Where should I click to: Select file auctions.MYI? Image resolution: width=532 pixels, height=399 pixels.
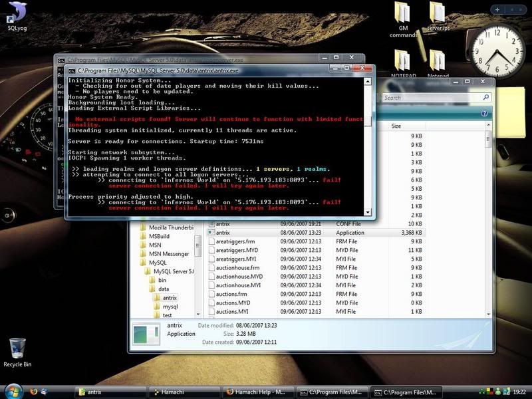point(232,311)
